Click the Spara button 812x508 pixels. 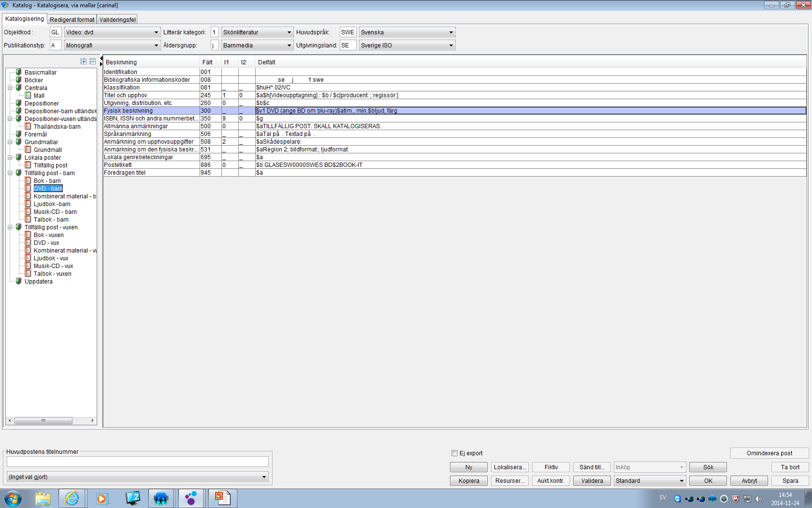pyautogui.click(x=790, y=481)
